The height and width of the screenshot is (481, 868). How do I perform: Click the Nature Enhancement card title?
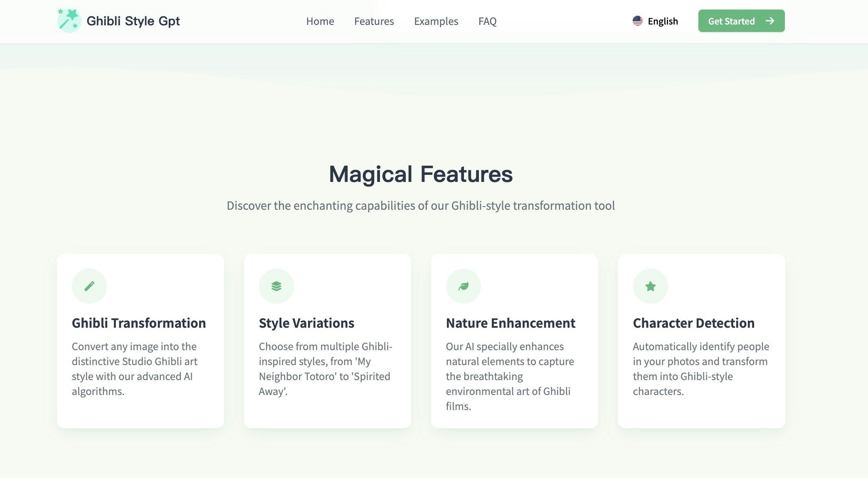(x=510, y=323)
